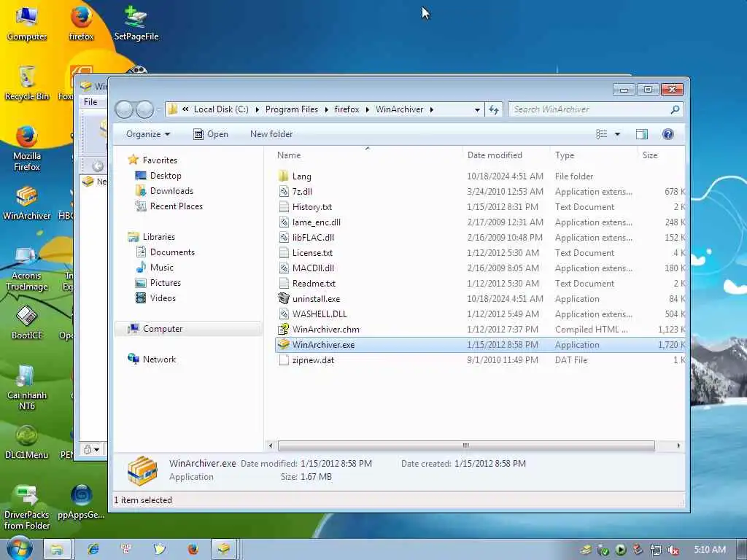Open the Computer desktop icon
747x560 pixels.
[27, 24]
